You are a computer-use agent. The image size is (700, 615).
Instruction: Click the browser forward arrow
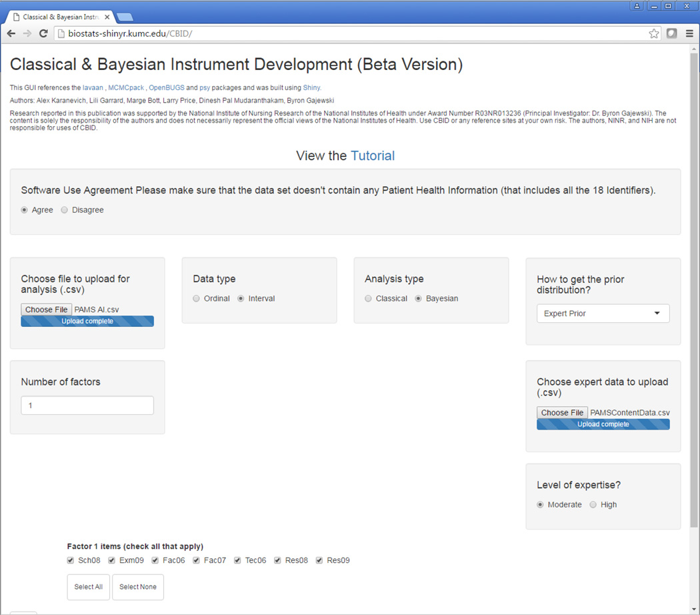pos(27,33)
